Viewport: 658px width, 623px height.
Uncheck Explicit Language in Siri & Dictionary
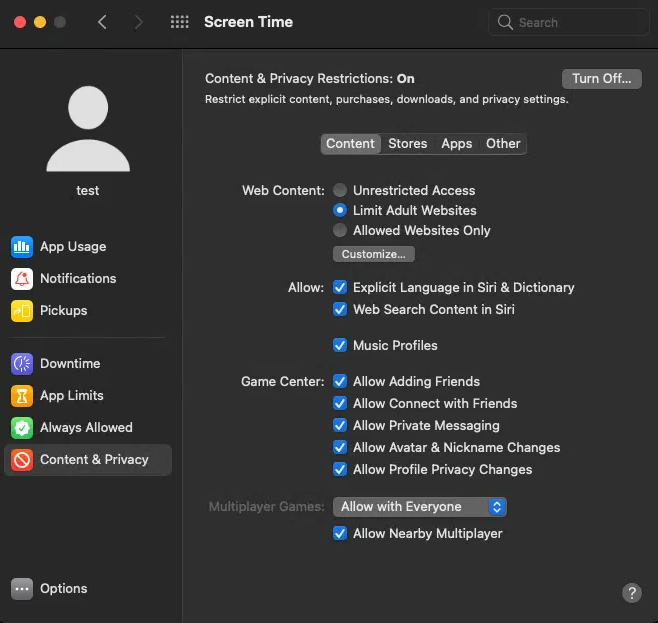point(341,287)
